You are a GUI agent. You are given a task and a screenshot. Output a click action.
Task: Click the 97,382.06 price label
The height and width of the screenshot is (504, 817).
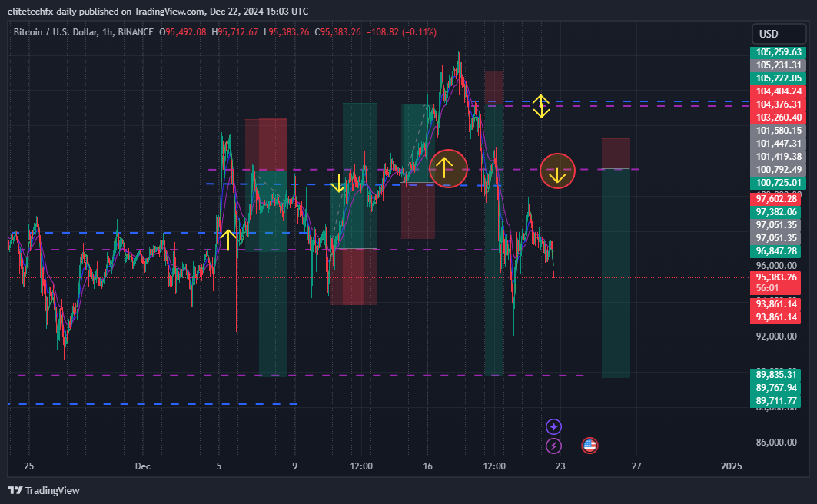point(775,212)
